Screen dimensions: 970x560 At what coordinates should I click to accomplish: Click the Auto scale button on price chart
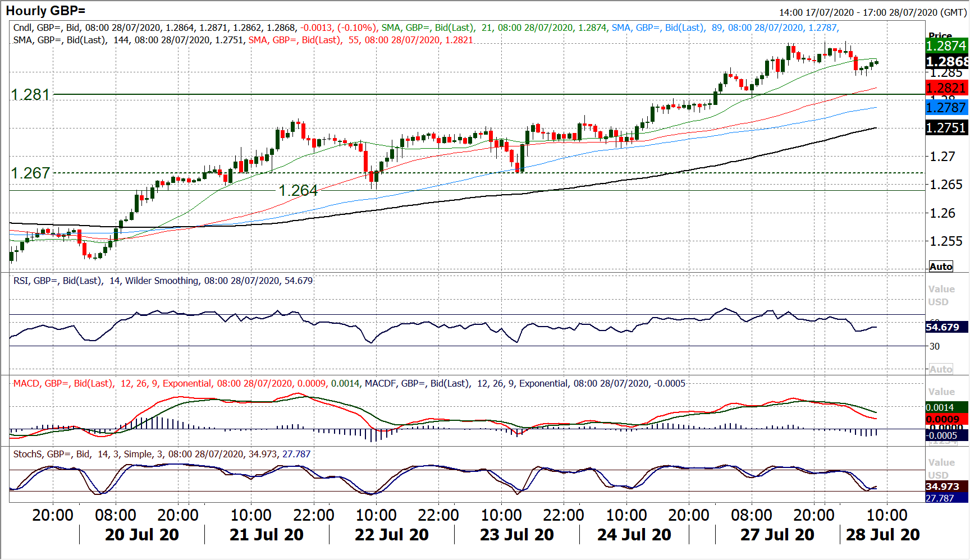point(941,267)
